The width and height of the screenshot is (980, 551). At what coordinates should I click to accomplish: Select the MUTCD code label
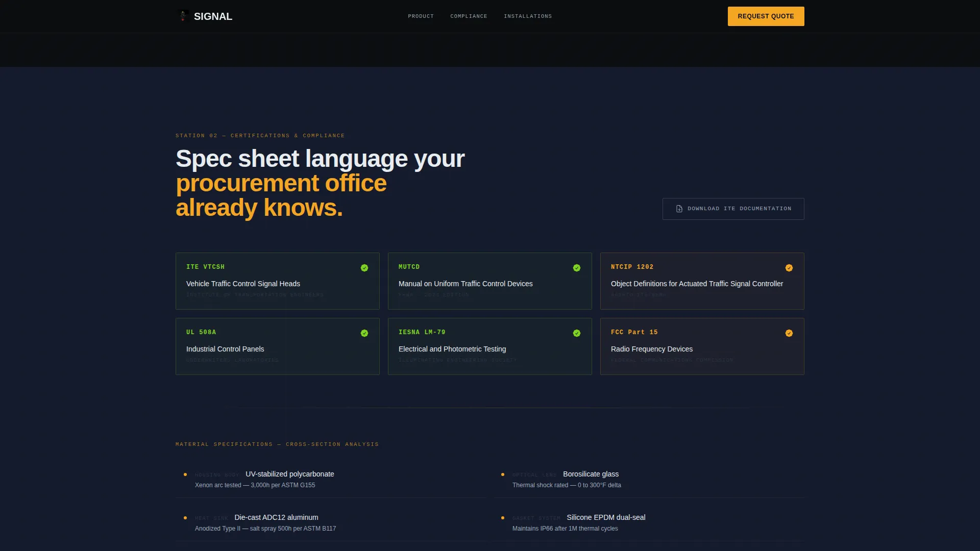click(x=409, y=267)
